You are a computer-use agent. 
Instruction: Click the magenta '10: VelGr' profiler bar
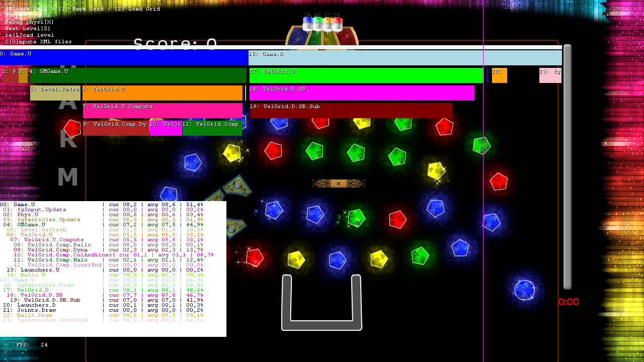pos(166,128)
